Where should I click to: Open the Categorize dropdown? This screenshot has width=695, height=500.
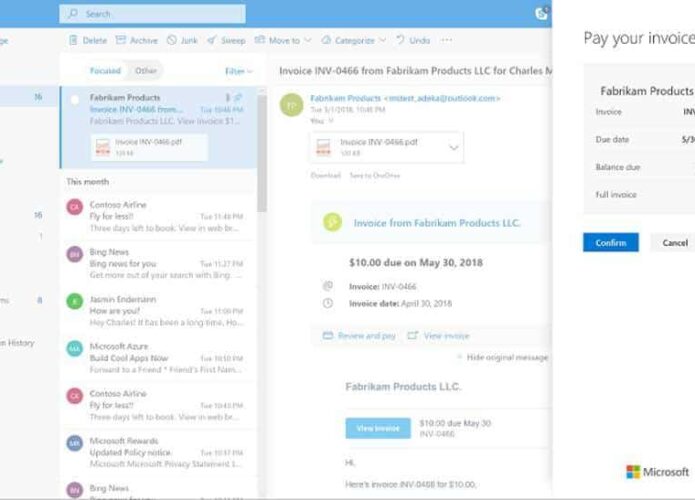pyautogui.click(x=354, y=40)
